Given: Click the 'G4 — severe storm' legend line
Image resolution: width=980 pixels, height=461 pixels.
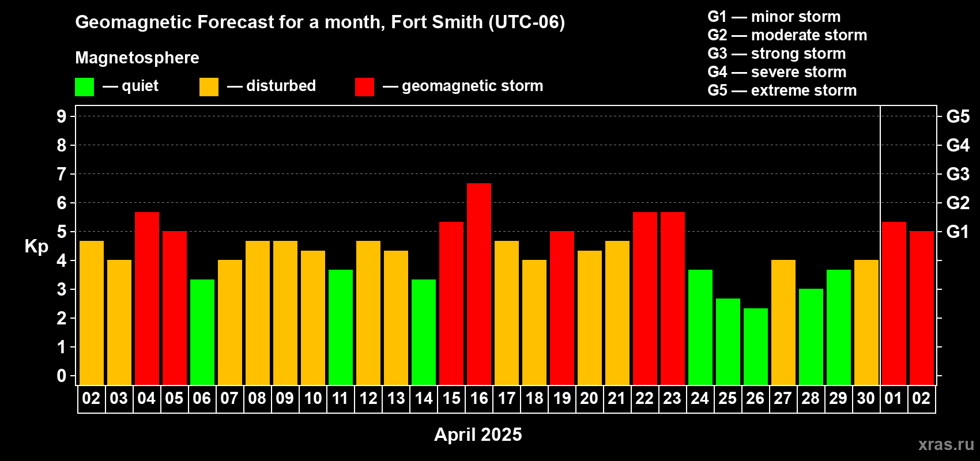Looking at the screenshot, I should click(x=777, y=72).
